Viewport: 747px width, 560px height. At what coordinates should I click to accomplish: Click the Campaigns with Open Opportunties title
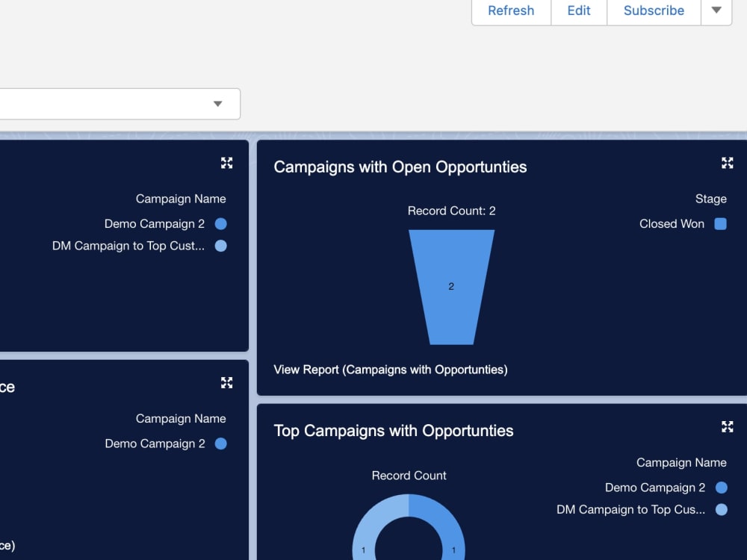(400, 167)
